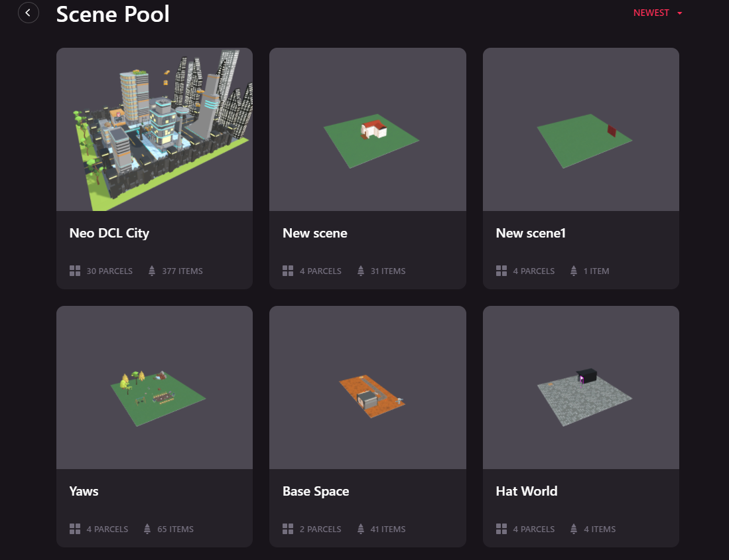The image size is (729, 560).
Task: Click the items tree icon on Base Space
Action: click(361, 529)
